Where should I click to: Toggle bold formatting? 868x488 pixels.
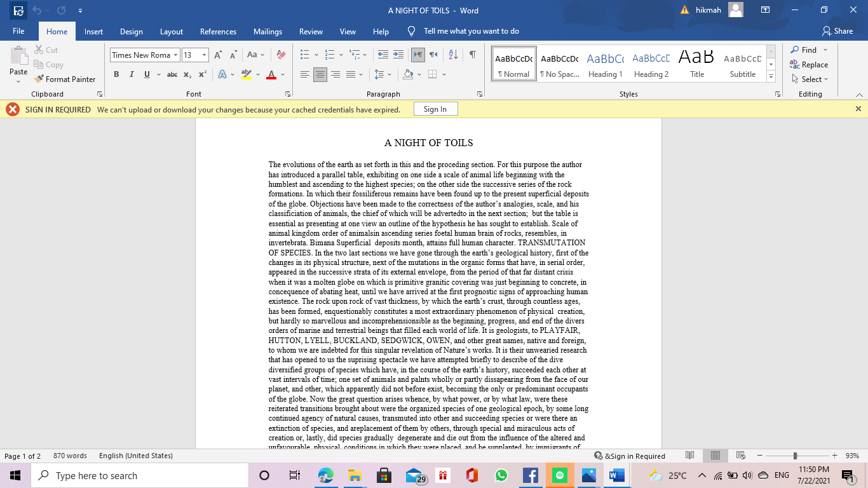click(116, 74)
